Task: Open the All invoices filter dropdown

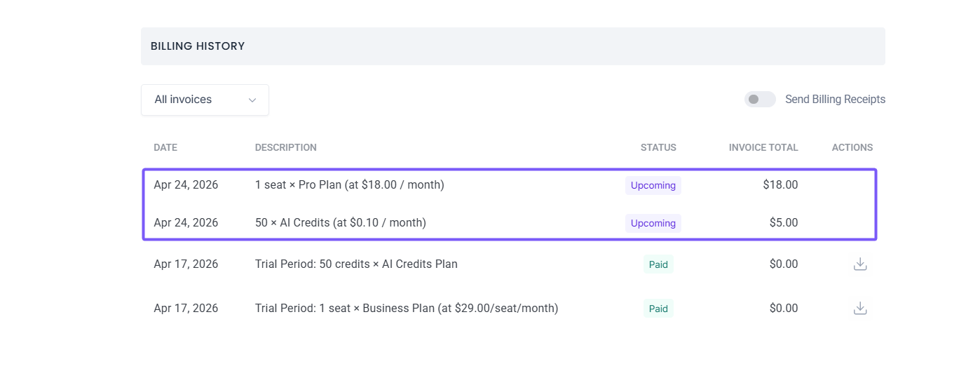Action: (x=204, y=100)
